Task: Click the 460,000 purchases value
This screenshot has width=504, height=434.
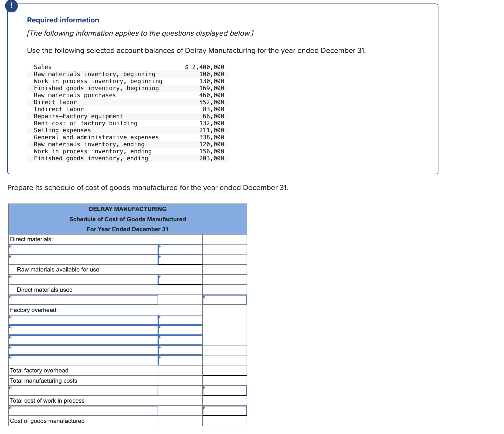Action: point(212,95)
